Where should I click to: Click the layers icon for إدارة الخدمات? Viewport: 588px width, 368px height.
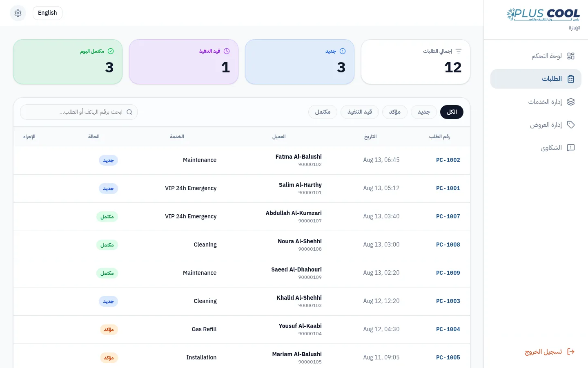tap(571, 102)
